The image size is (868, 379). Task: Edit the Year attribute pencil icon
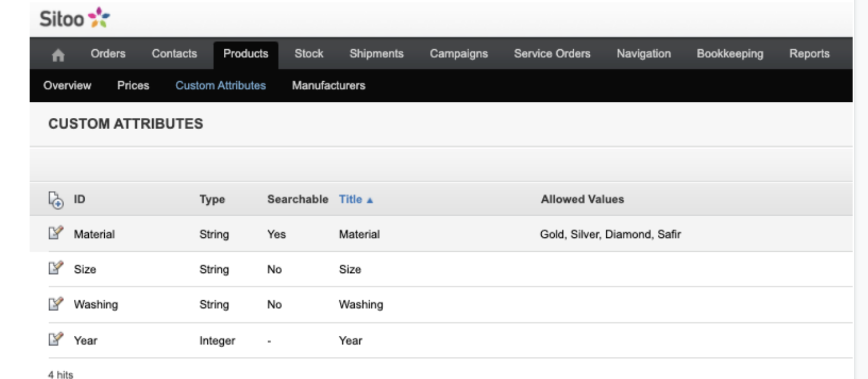click(x=55, y=340)
